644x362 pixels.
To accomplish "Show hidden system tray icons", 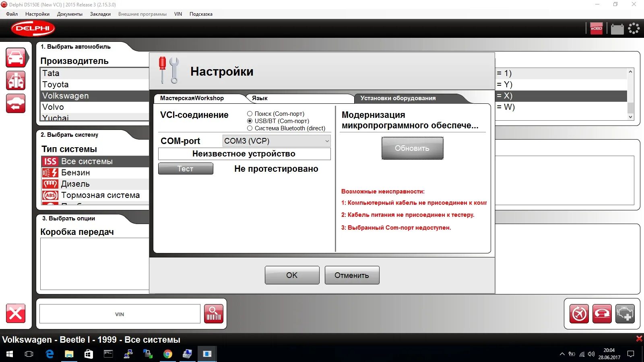I will [x=562, y=354].
